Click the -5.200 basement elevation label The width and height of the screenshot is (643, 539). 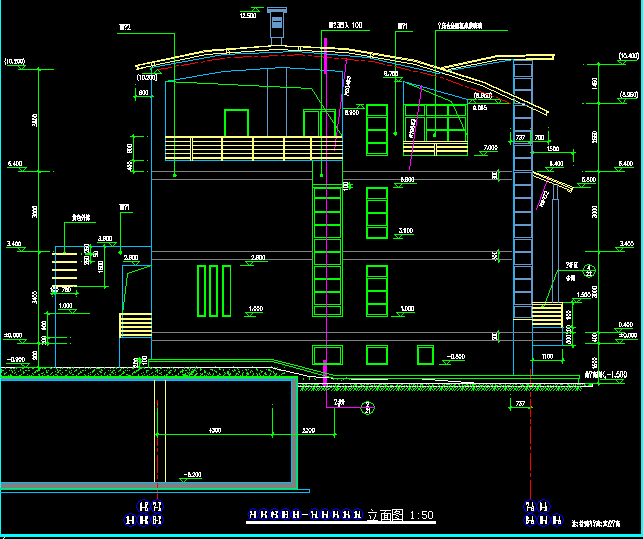tap(192, 474)
